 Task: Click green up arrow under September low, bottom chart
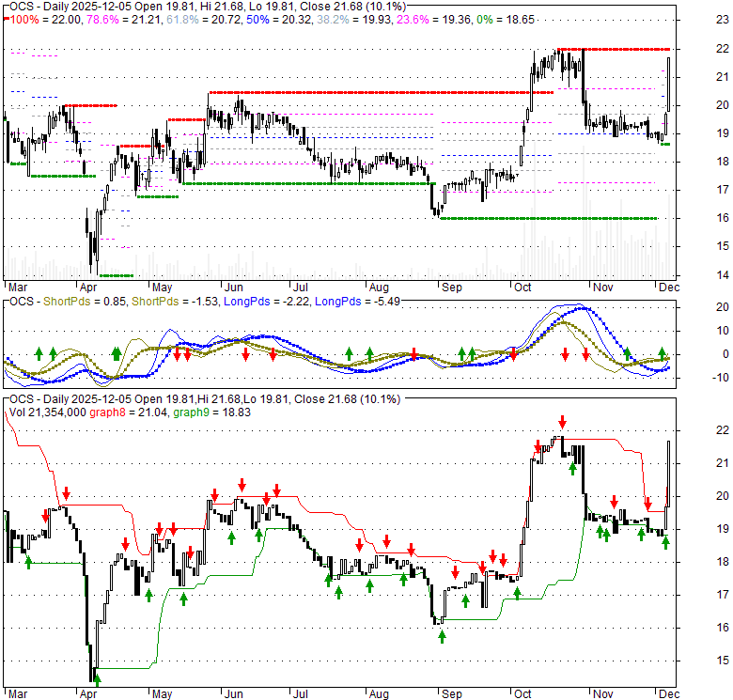[x=443, y=636]
